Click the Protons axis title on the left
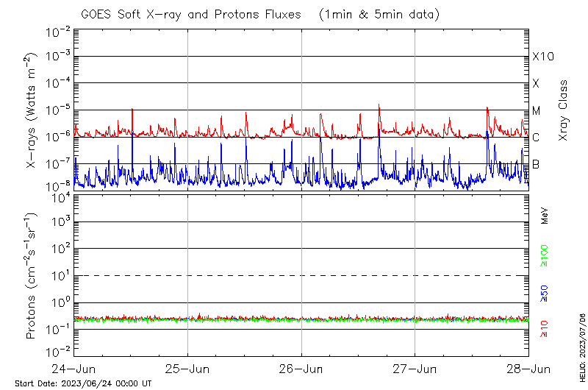 32,276
